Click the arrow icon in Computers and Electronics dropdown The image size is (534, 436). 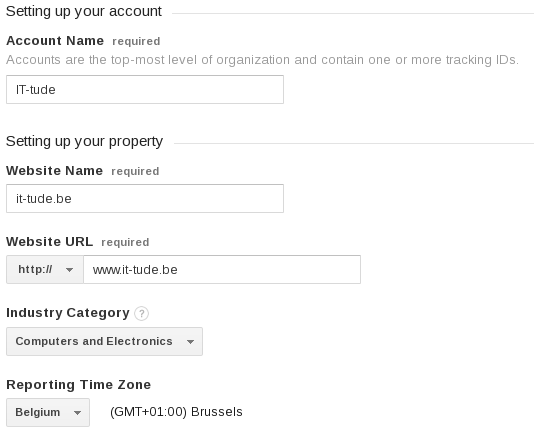point(190,342)
